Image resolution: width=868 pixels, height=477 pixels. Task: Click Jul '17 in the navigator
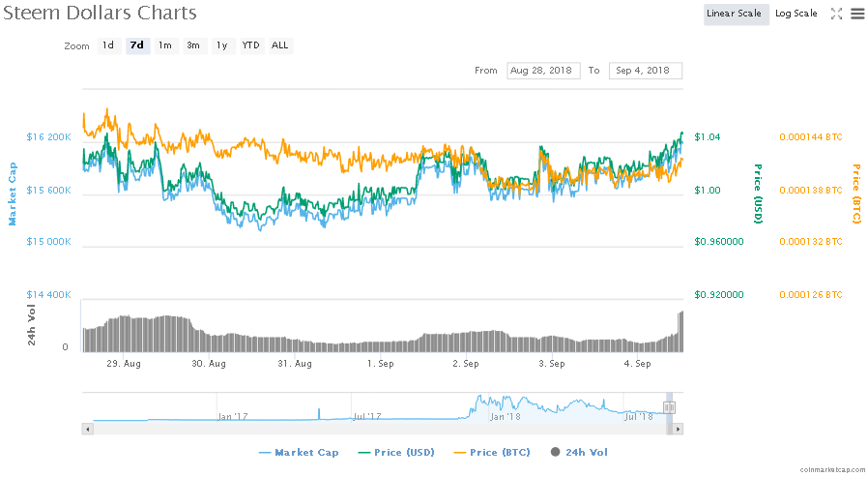click(x=367, y=417)
